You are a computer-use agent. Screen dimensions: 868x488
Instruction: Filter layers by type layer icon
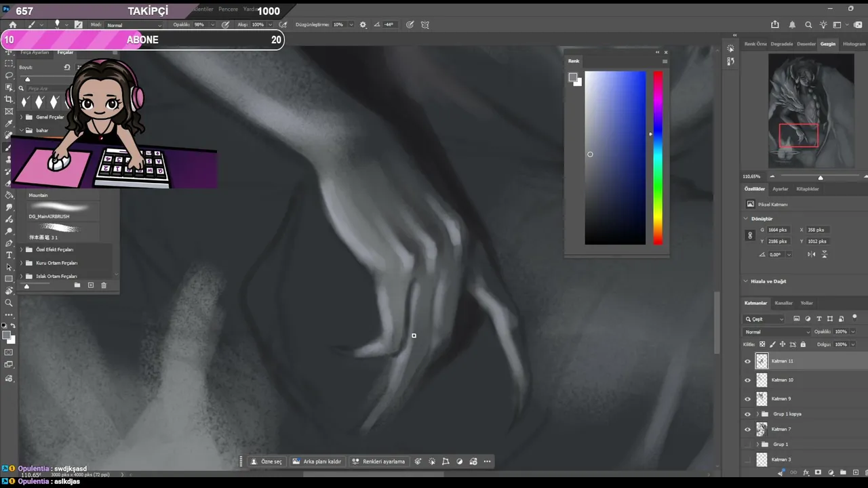click(x=819, y=319)
